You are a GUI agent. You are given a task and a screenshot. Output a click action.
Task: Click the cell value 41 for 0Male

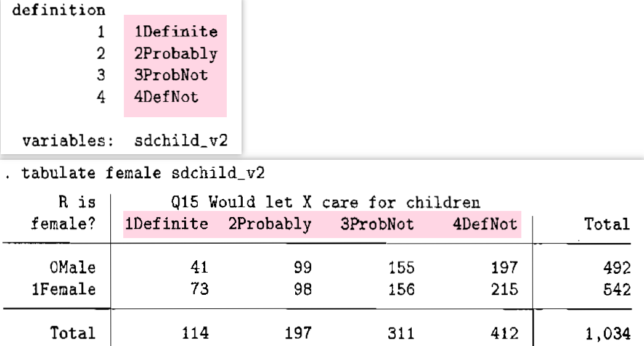pos(200,268)
